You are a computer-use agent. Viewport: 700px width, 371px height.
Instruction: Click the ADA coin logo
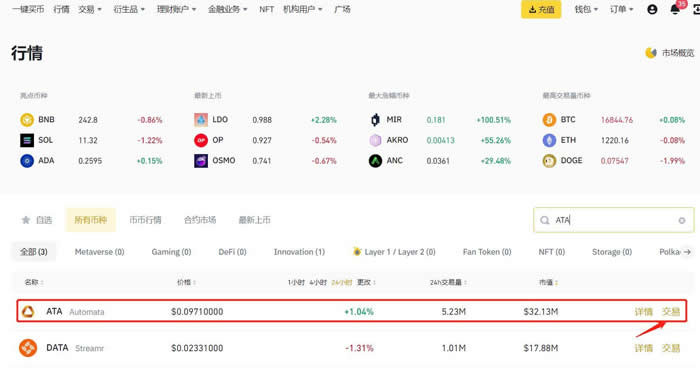(x=27, y=161)
